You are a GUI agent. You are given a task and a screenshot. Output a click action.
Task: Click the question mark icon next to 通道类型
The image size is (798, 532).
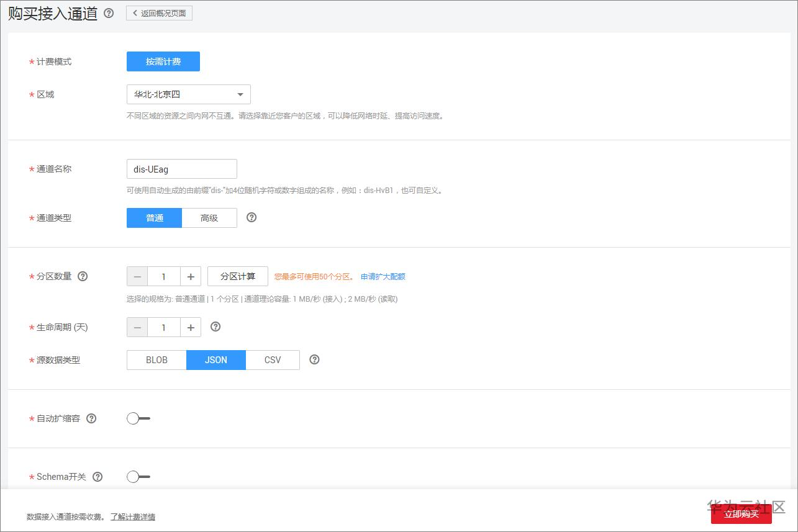click(x=251, y=217)
